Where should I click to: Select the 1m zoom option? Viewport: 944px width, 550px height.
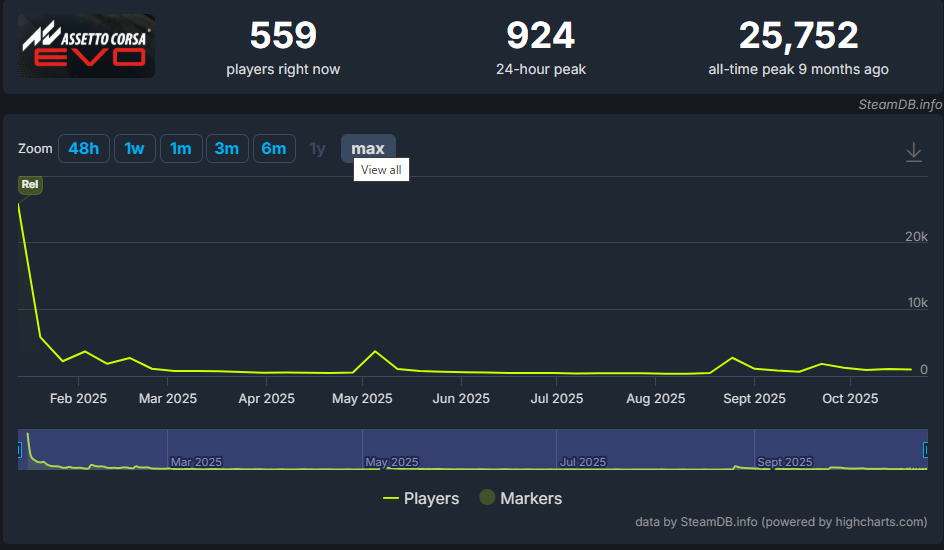click(181, 149)
